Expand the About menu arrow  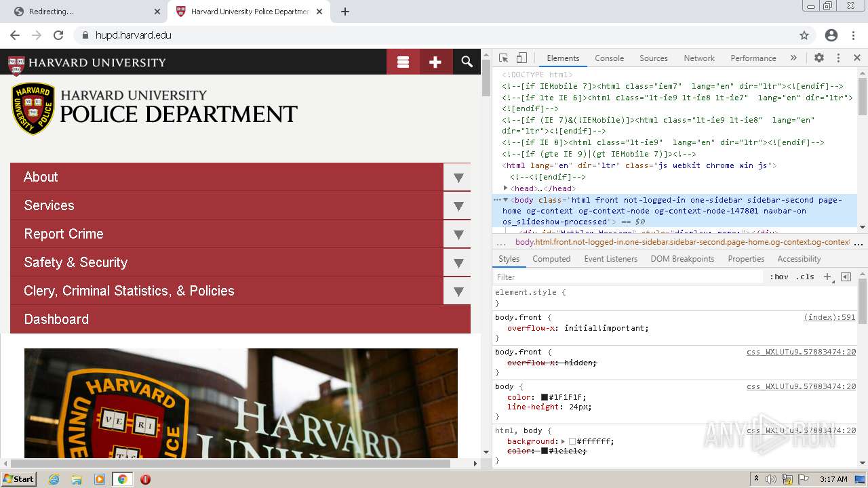(x=458, y=177)
